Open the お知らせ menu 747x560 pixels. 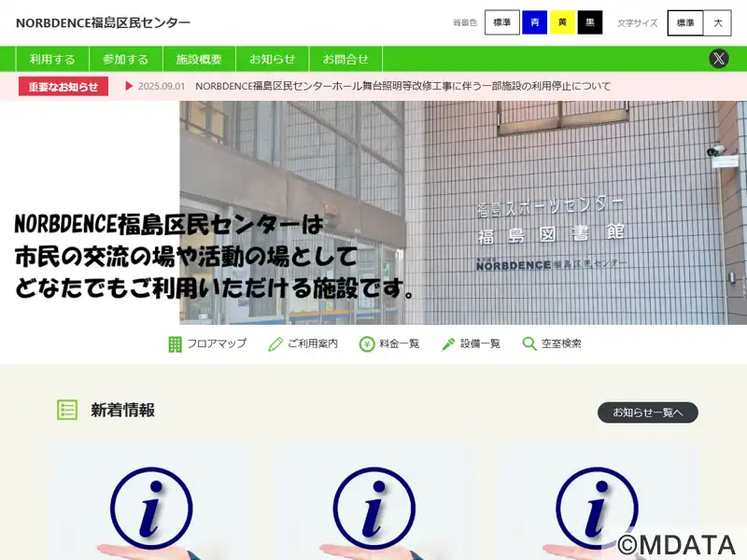click(x=273, y=59)
